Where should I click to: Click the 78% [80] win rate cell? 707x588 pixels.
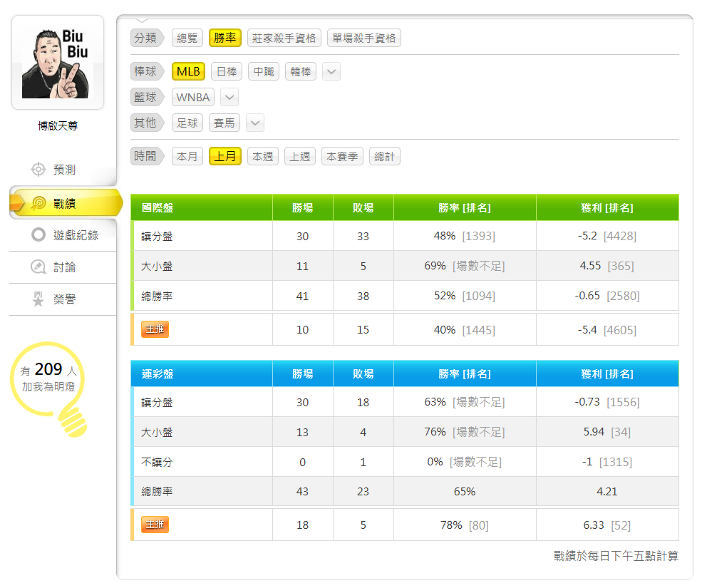click(x=465, y=525)
